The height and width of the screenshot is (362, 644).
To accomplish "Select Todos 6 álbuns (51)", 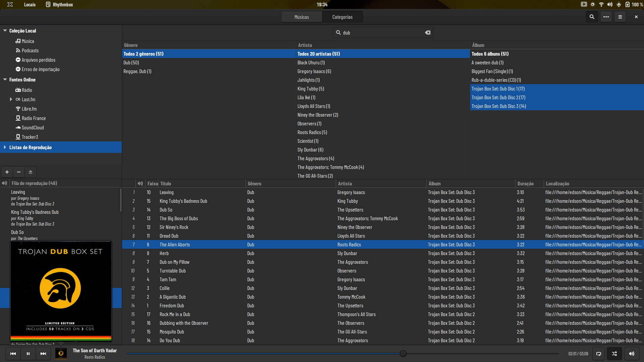I will [x=557, y=54].
